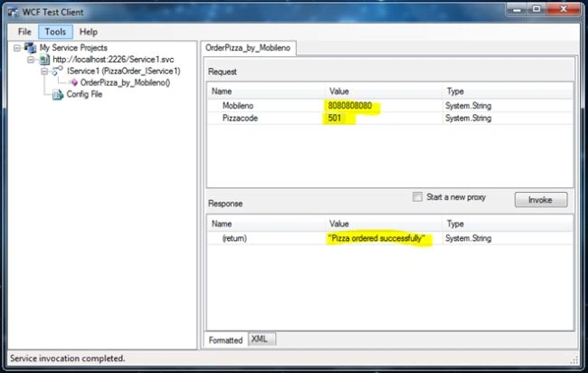Click the window resize grip in status bar

(x=574, y=360)
